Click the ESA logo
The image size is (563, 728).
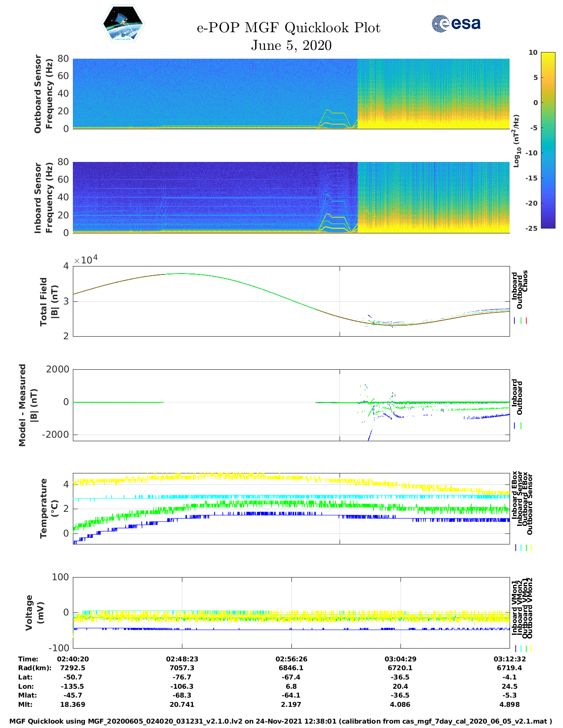coord(456,24)
